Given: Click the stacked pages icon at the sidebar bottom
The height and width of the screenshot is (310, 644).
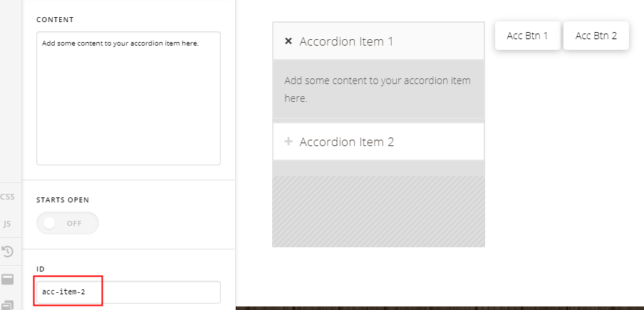Looking at the screenshot, I should coord(7,305).
